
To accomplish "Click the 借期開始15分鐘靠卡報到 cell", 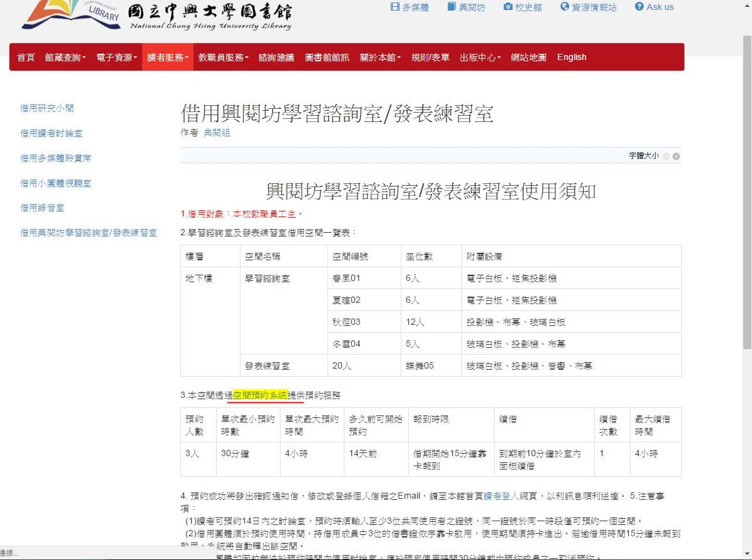I will pyautogui.click(x=450, y=459).
